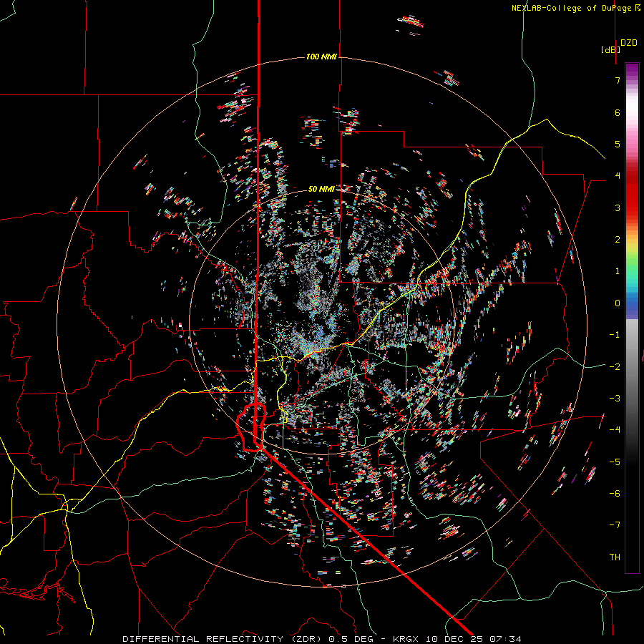Screen dimensions: 644x644
Task: Pick the -6 dB scale label
Action: click(615, 494)
